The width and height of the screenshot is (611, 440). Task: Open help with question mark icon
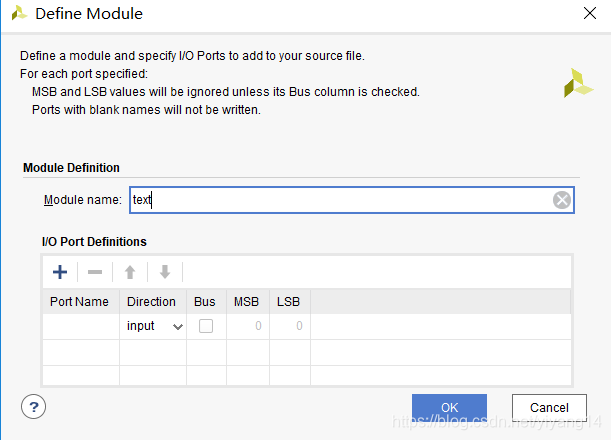click(34, 406)
